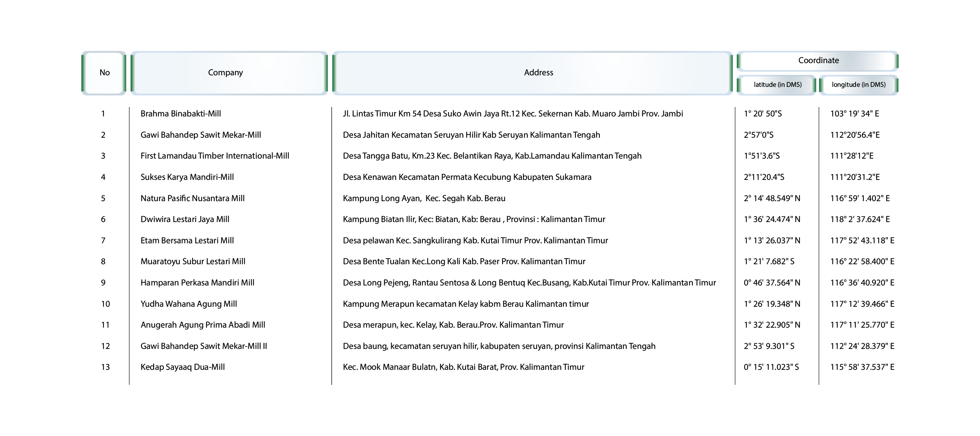Click Muaratoyu Subur Lestari Mill longitude value

tap(862, 262)
